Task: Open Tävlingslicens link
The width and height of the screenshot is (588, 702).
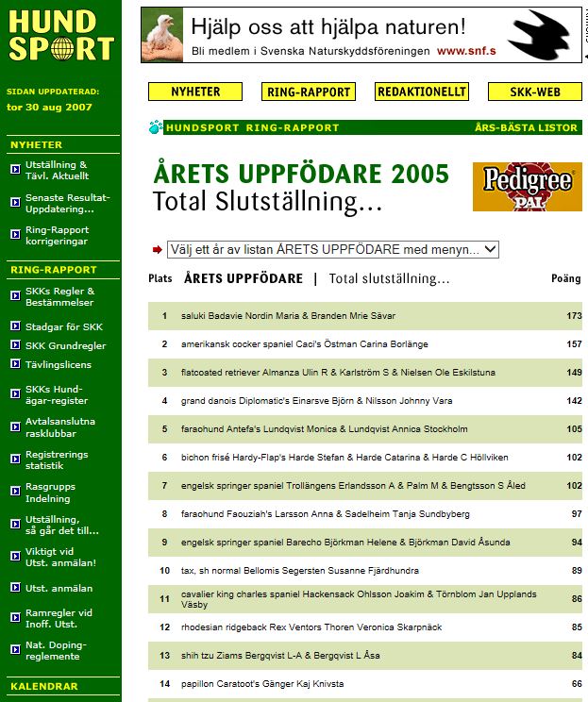Action: coord(59,364)
